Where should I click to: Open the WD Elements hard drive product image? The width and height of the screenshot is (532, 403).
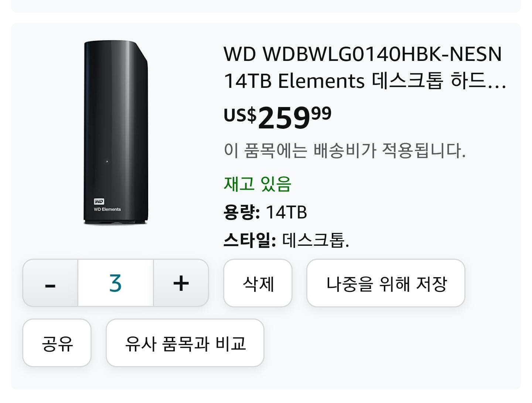click(x=116, y=133)
